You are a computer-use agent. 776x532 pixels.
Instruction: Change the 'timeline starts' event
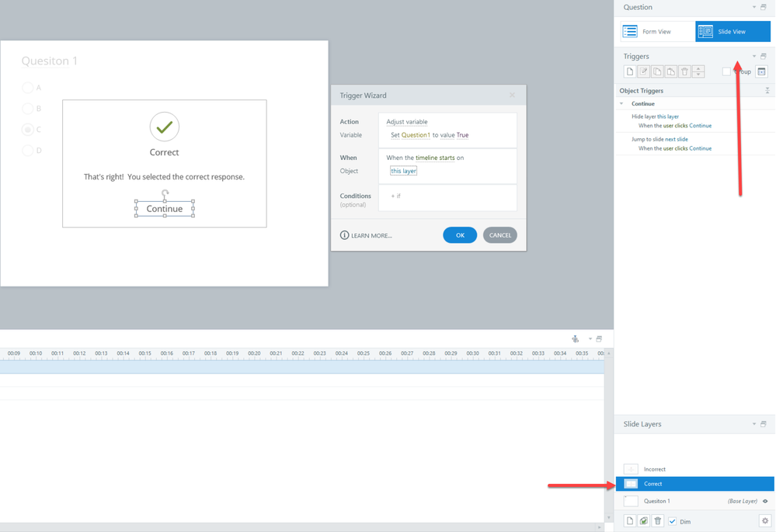tap(435, 158)
